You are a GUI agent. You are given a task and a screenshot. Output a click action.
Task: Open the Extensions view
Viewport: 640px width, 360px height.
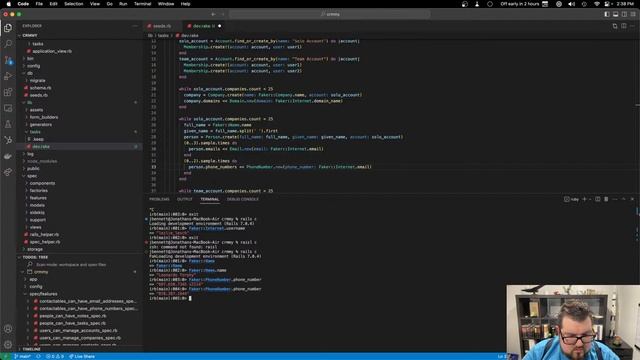[x=8, y=92]
